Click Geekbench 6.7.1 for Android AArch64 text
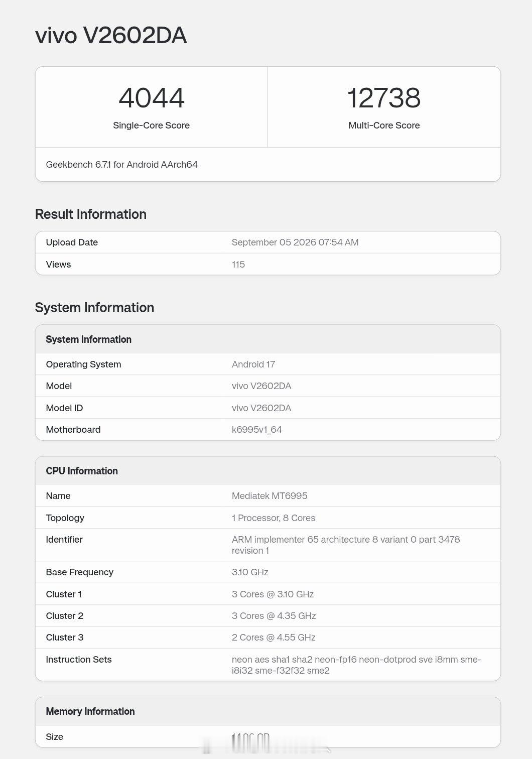Screen dimensions: 532x759 [x=122, y=165]
